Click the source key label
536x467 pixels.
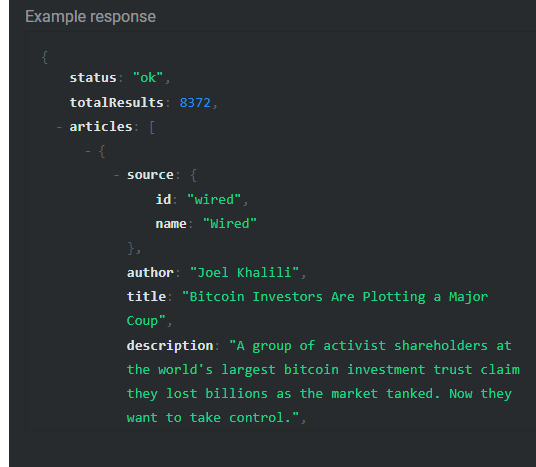(150, 175)
